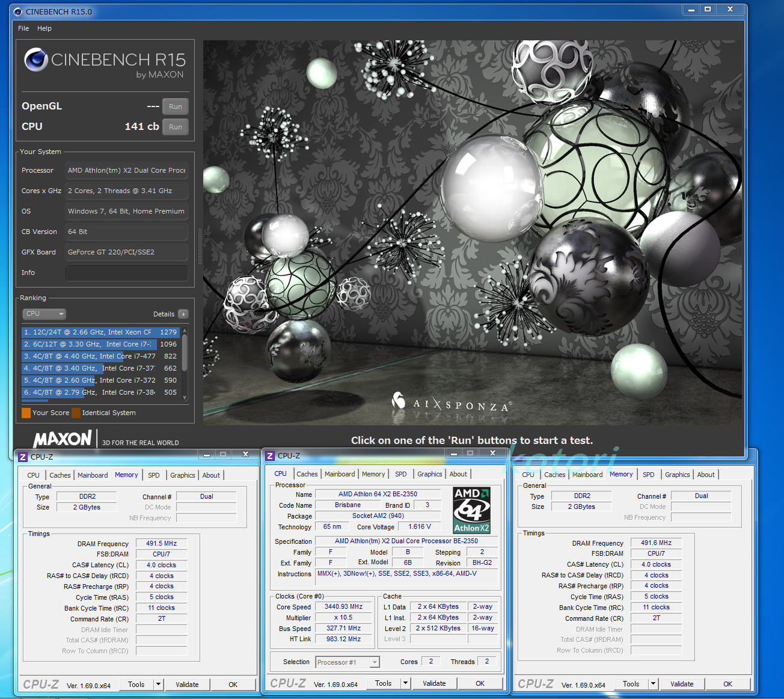This screenshot has height=699, width=784.
Task: Click DRAM Frequency 491.6 MHz in right CPU-Z
Action: (x=657, y=543)
